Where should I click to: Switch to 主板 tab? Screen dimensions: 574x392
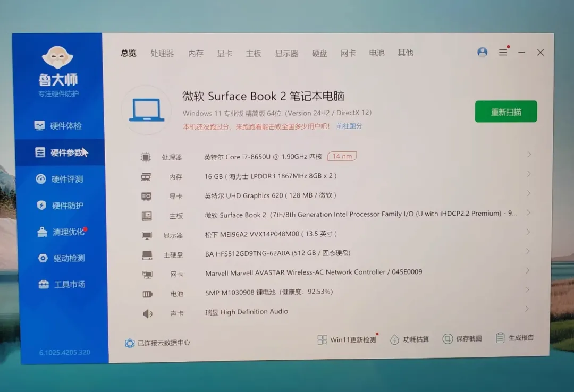(254, 54)
